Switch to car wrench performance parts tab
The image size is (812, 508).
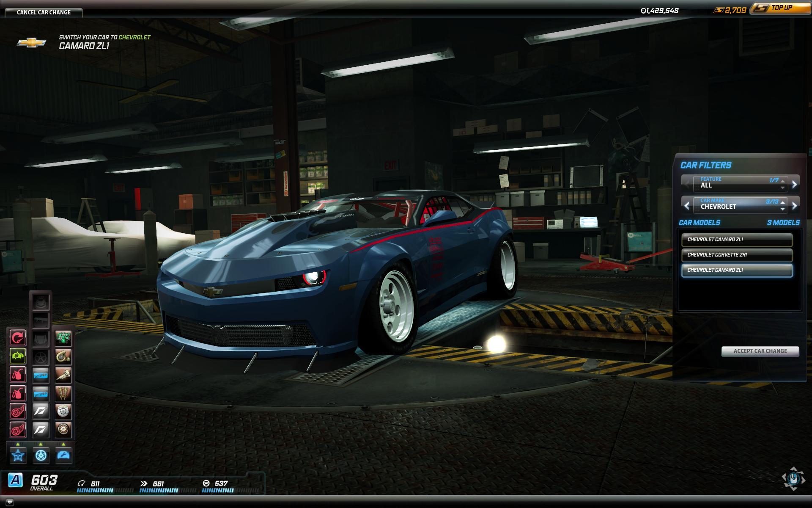pyautogui.click(x=63, y=455)
